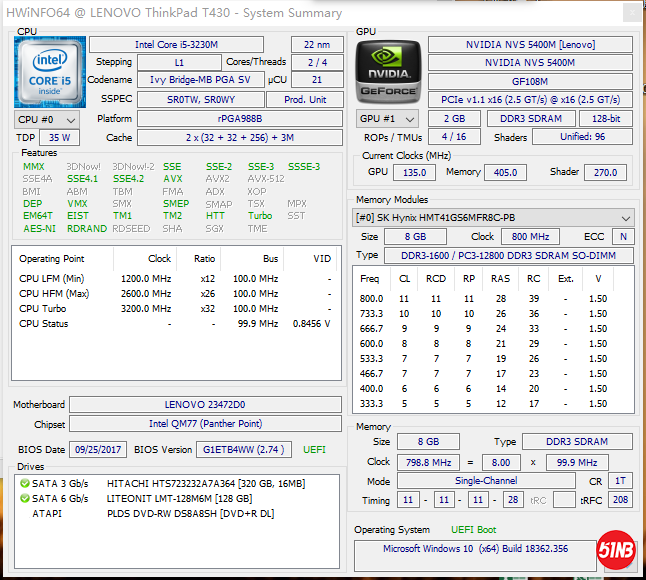Open the GPU #1 selector dropdown
This screenshot has width=646, height=580.
[x=383, y=118]
